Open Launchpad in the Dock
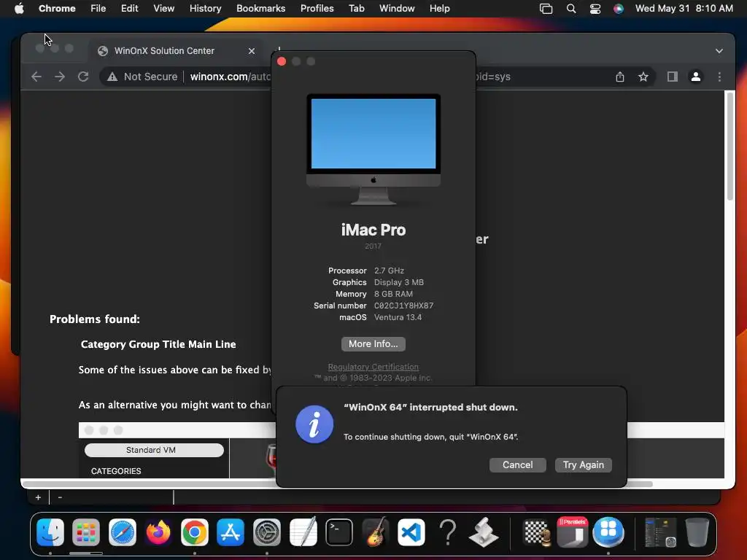The image size is (747, 560). [x=86, y=532]
